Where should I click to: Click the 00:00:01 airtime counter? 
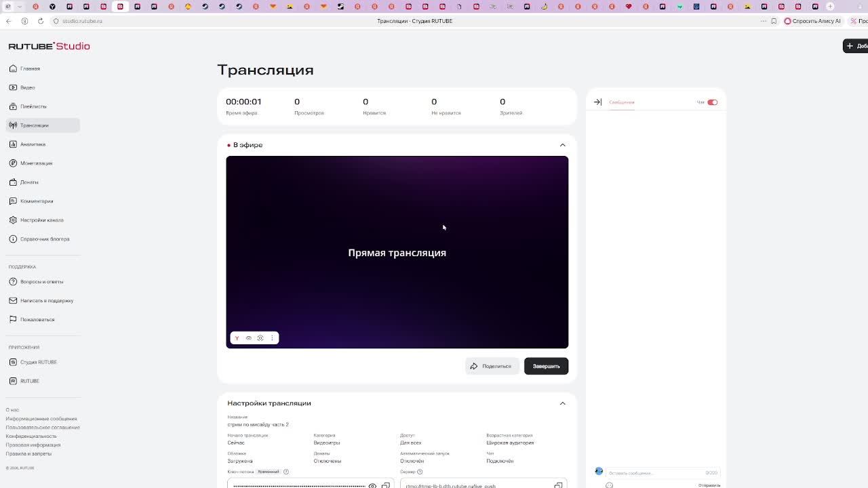(x=243, y=102)
